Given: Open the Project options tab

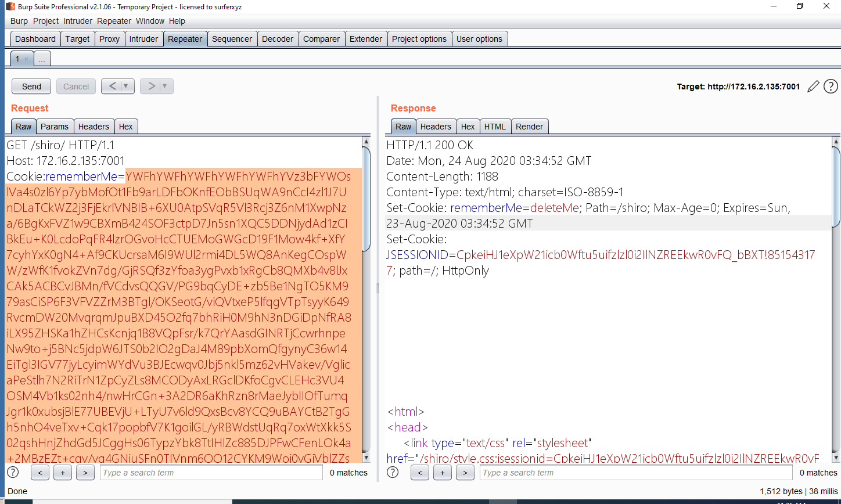Looking at the screenshot, I should (419, 39).
